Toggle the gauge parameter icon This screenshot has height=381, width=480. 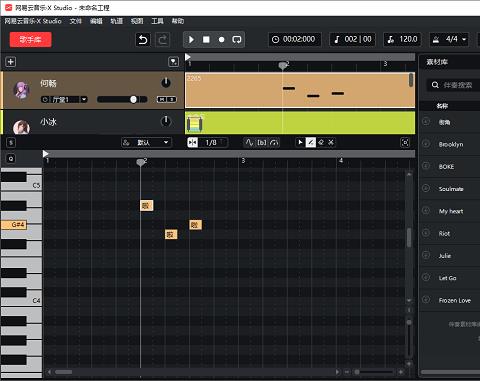[x=274, y=143]
